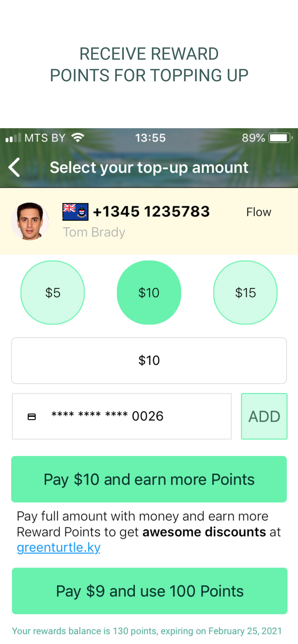Open the greenturtle.ky link
The image size is (298, 644).
59,547
